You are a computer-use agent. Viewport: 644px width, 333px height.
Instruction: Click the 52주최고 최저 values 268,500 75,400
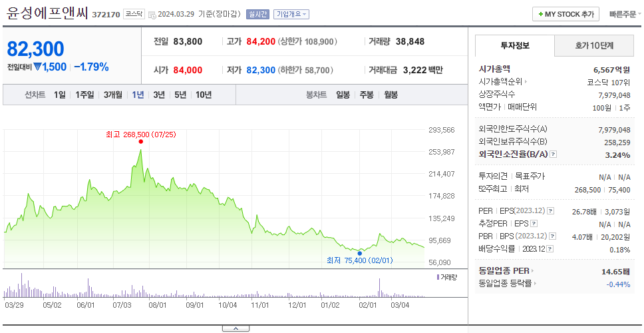click(602, 190)
